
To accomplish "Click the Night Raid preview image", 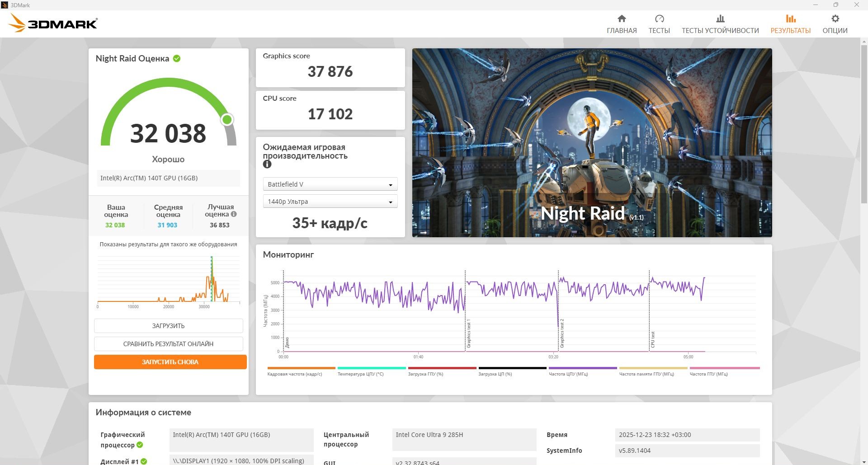I will 592,143.
